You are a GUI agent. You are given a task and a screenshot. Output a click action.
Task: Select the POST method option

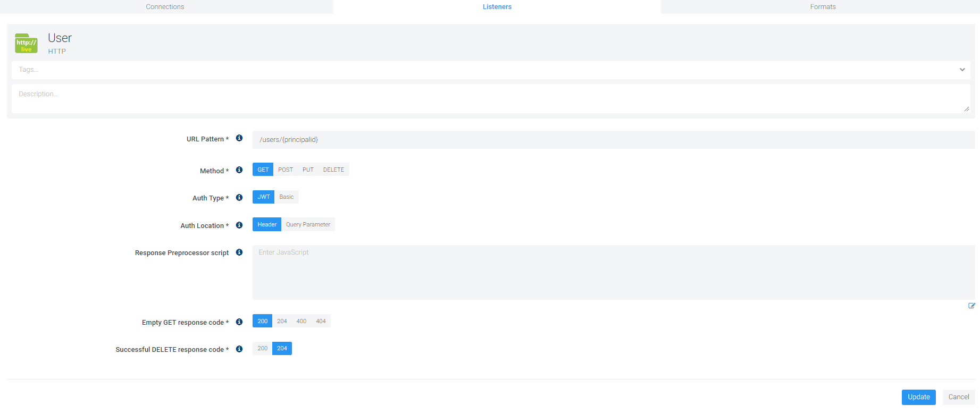point(286,170)
